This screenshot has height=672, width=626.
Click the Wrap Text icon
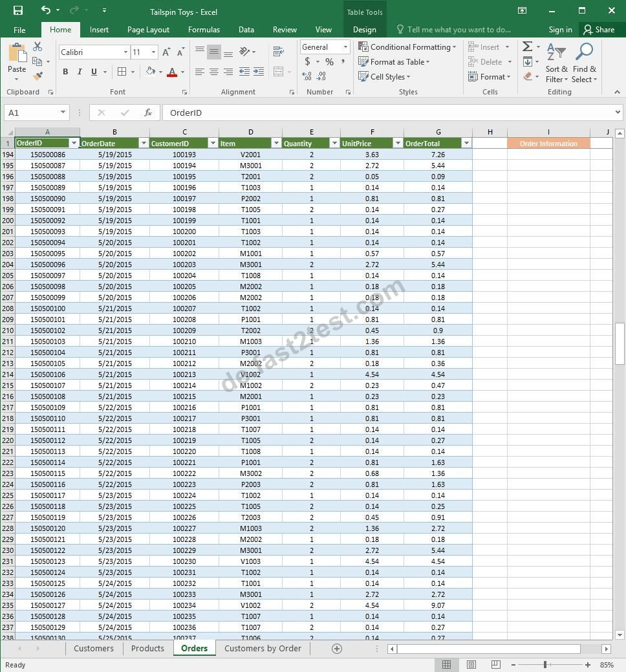click(x=279, y=52)
